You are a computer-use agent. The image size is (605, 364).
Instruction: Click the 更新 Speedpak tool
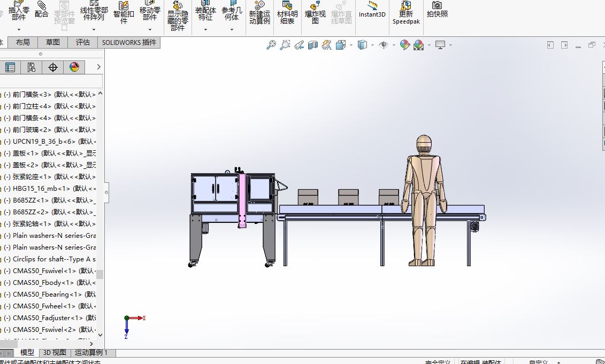click(x=406, y=13)
